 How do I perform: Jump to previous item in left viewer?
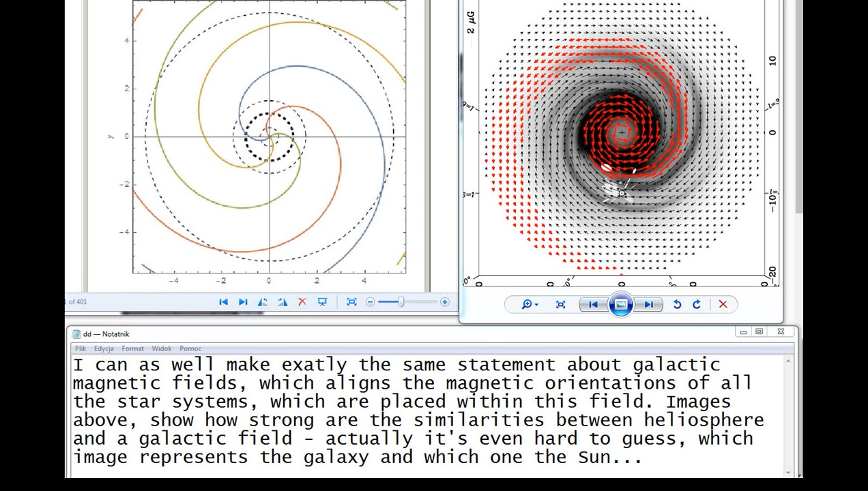[x=223, y=302]
